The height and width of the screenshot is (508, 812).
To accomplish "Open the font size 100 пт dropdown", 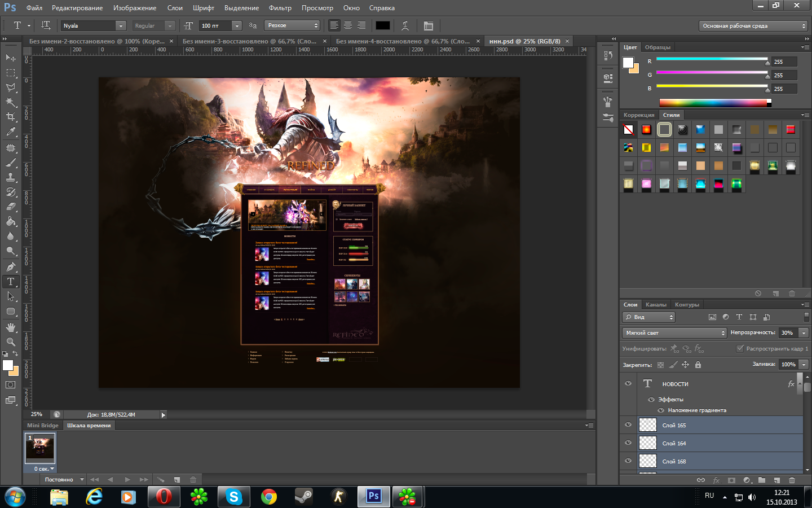I will coord(237,25).
